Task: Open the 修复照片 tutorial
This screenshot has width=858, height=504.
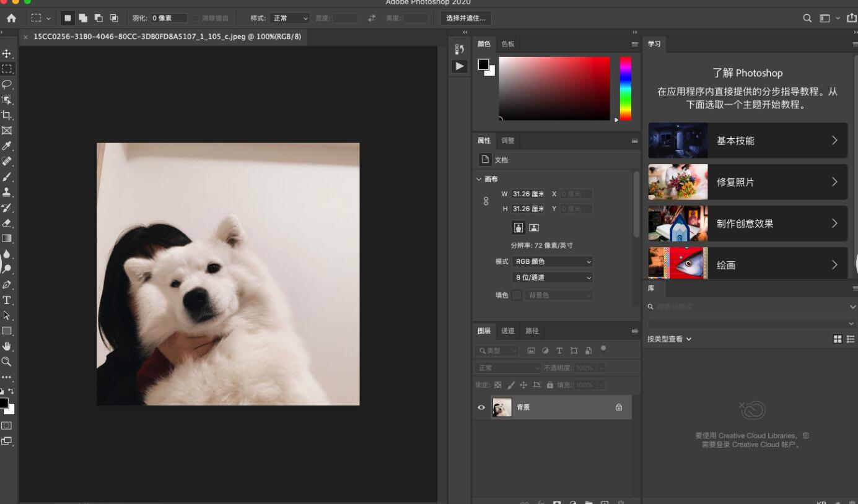Action: click(x=748, y=182)
